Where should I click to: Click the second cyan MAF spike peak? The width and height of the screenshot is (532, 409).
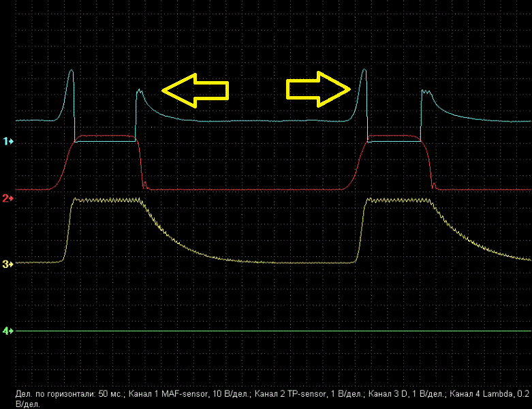(x=364, y=70)
